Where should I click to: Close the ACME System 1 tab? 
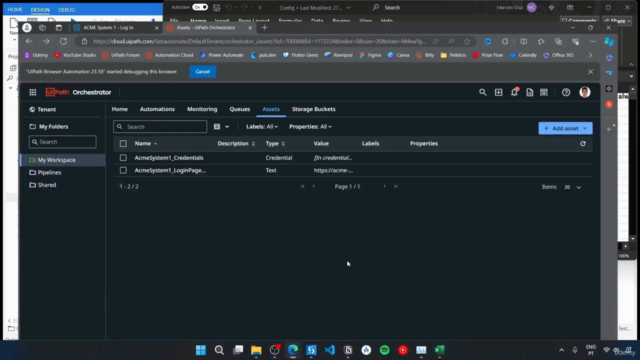coord(157,28)
